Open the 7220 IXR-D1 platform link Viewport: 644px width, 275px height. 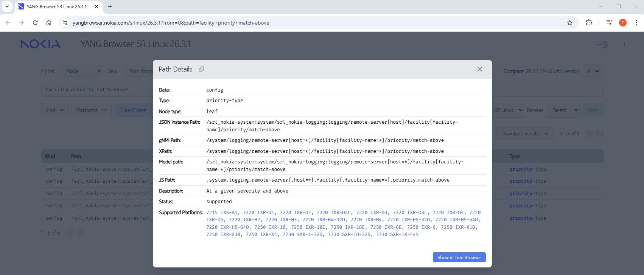tap(258, 213)
